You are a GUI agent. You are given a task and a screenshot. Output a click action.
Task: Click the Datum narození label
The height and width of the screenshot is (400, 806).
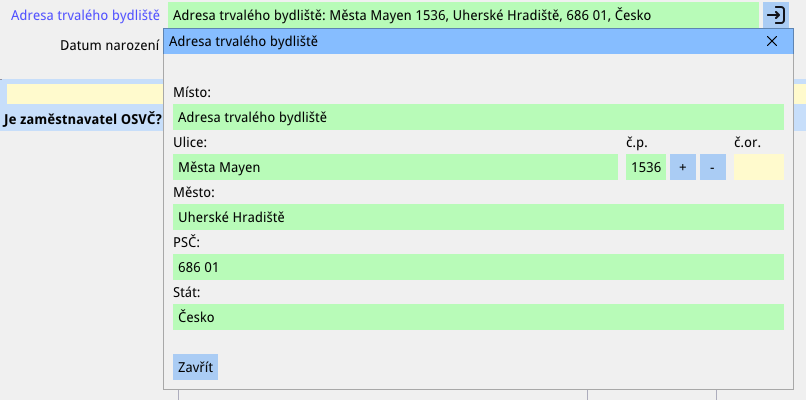coord(109,46)
